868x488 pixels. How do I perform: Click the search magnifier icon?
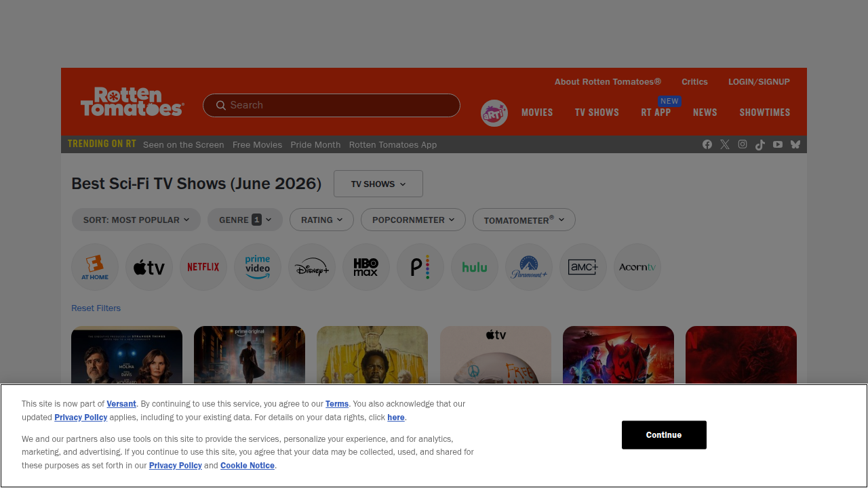click(221, 105)
